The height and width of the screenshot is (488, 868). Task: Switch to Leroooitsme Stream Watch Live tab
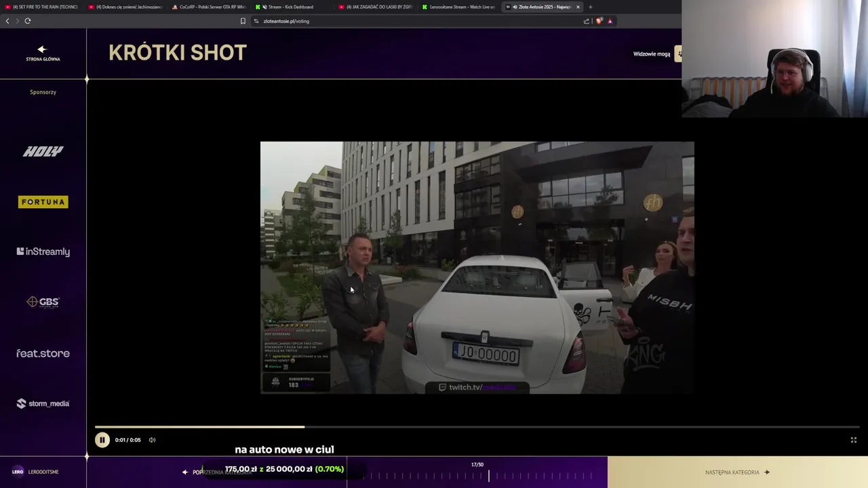pos(459,7)
